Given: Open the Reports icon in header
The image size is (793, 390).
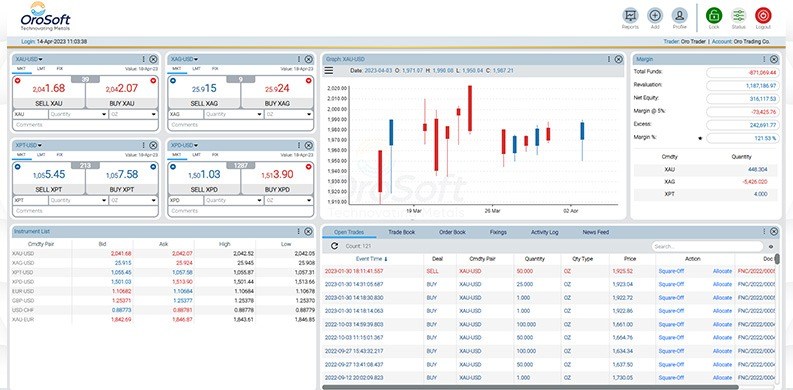Looking at the screenshot, I should [x=630, y=16].
